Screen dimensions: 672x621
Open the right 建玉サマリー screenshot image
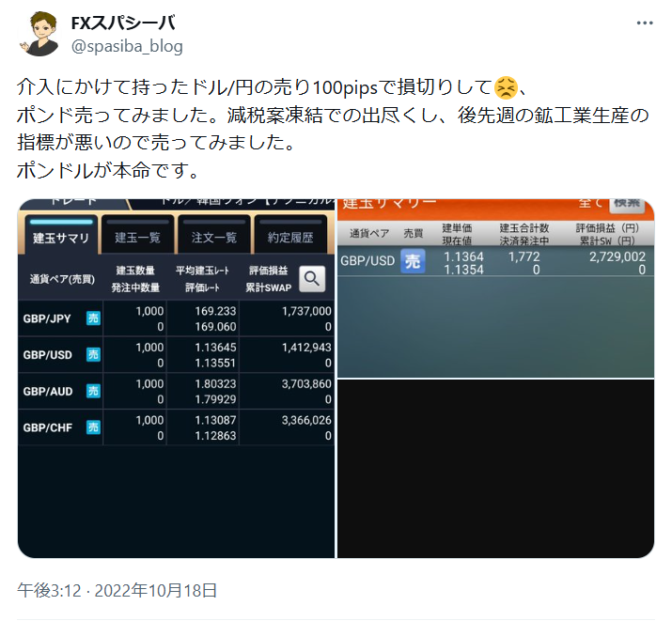[496, 288]
